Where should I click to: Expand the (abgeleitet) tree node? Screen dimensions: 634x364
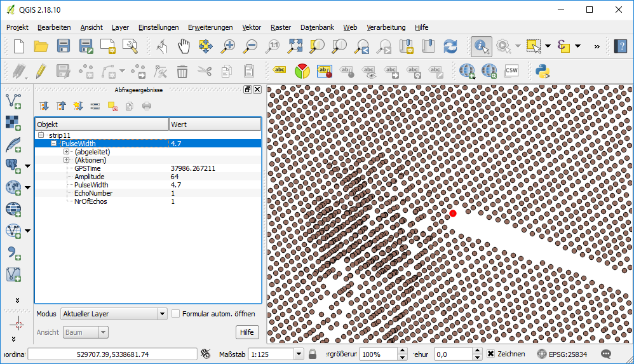[x=66, y=152]
